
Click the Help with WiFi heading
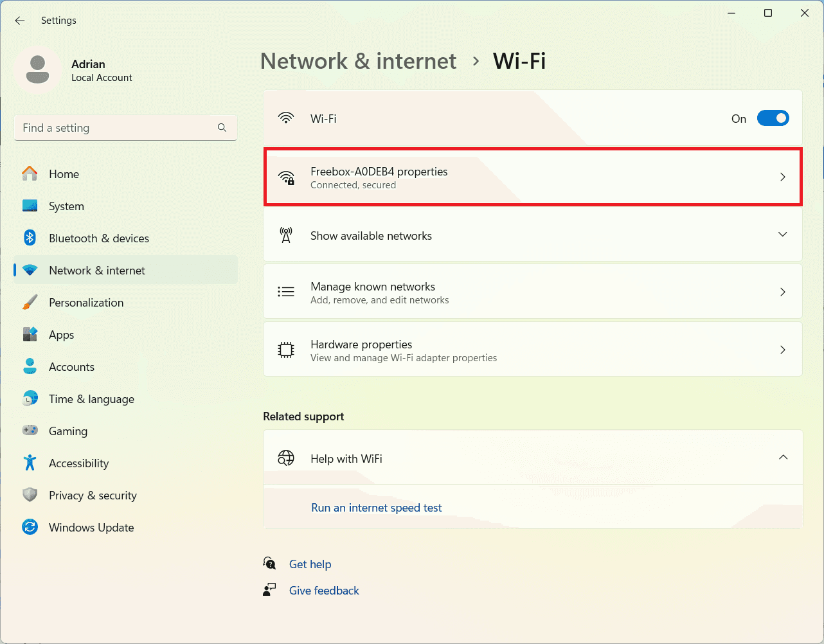346,459
